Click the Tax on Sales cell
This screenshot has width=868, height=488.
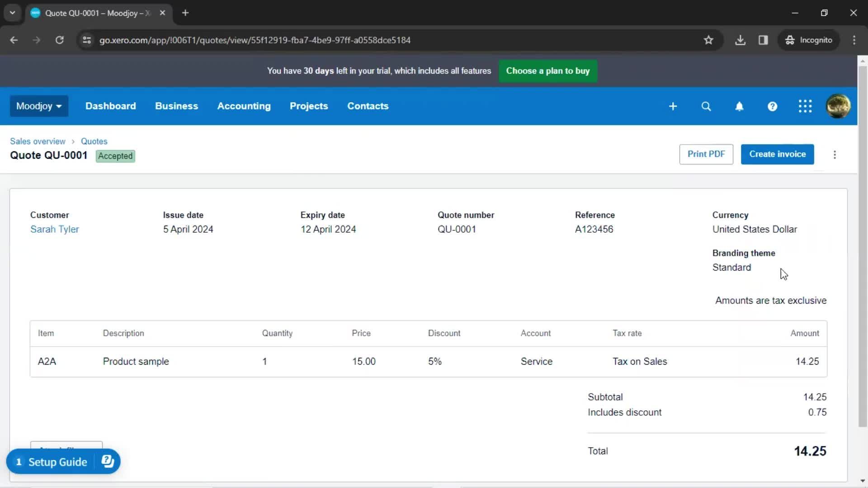click(639, 361)
